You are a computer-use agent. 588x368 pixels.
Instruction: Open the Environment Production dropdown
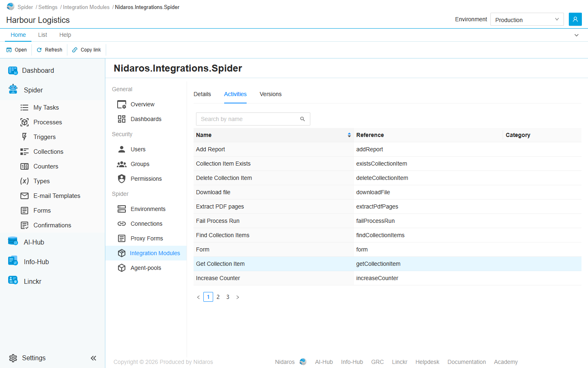pos(527,19)
